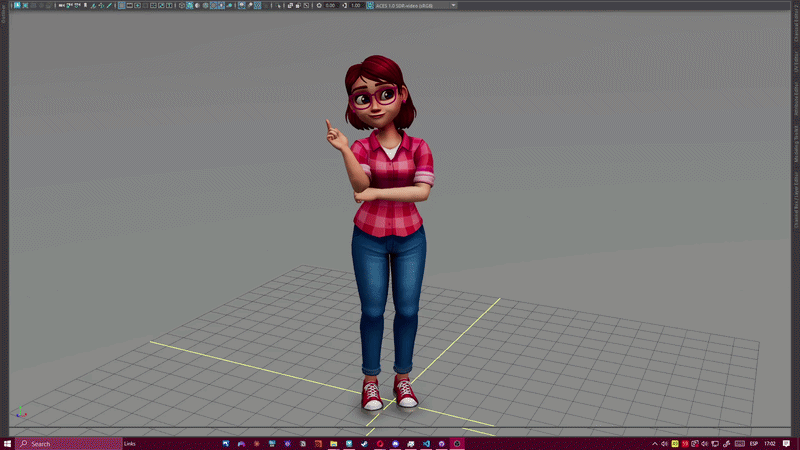Enable the wireframe shading icon
The height and width of the screenshot is (450, 800).
coord(181,5)
